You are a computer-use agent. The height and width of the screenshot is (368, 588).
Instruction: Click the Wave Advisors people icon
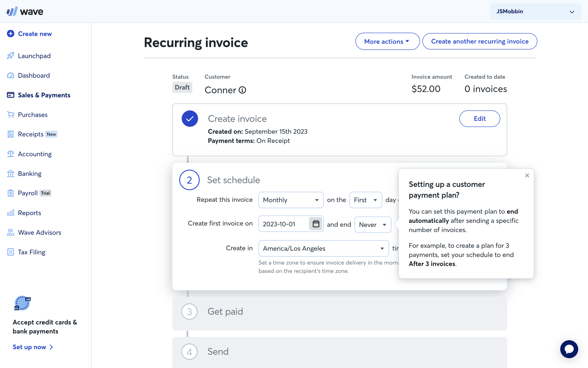(x=10, y=232)
